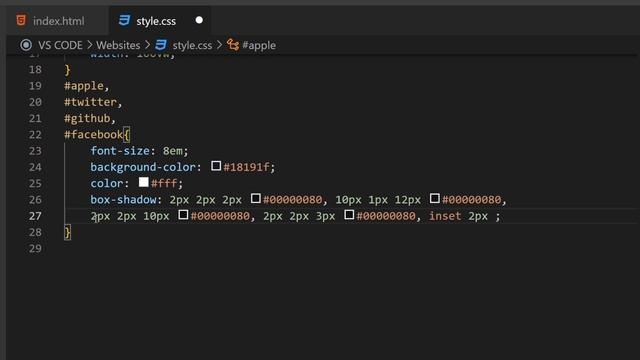
Task: Click line number 27 in gutter
Action: (x=35, y=216)
